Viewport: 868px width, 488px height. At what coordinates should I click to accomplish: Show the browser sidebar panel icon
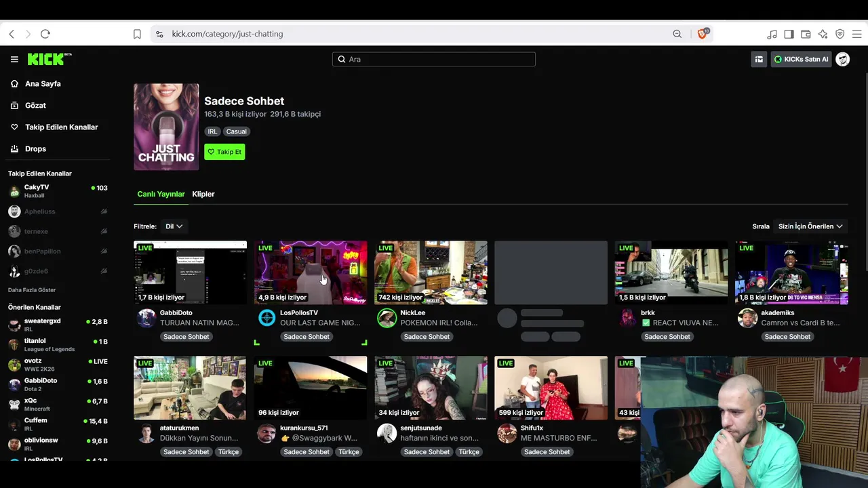tap(789, 34)
